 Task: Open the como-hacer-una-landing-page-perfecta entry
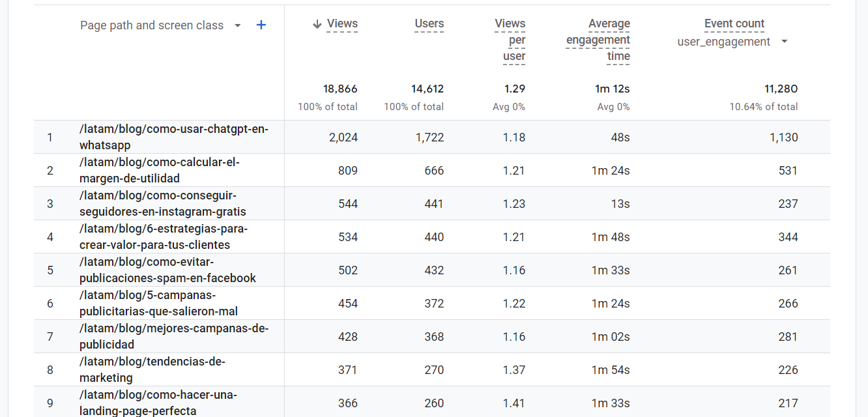(x=158, y=403)
